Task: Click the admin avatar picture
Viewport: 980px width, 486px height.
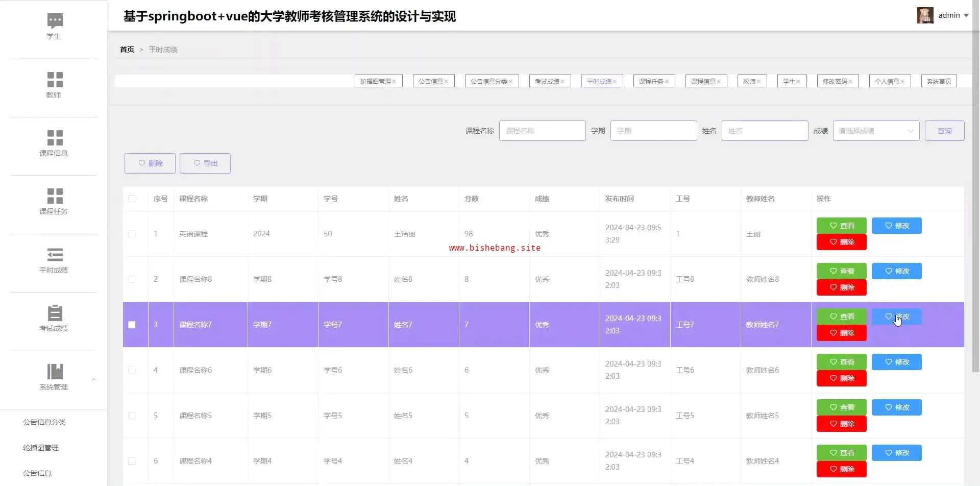Action: click(925, 15)
